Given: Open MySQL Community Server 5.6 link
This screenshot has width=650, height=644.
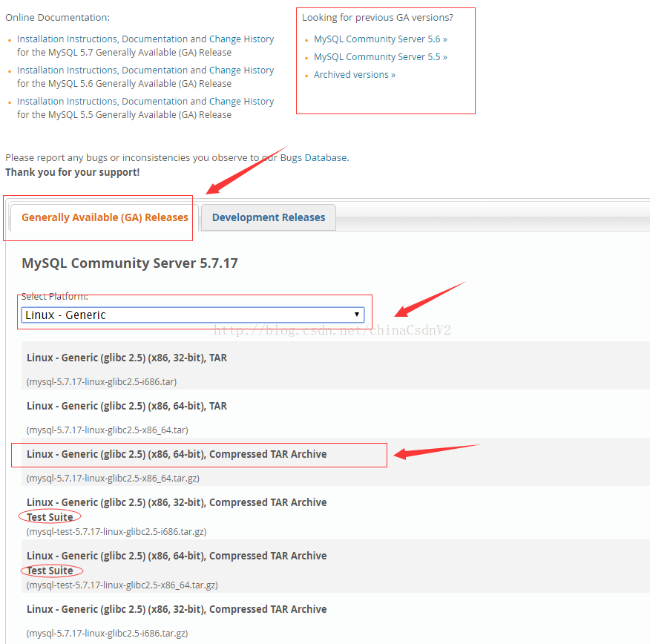Looking at the screenshot, I should pyautogui.click(x=380, y=39).
